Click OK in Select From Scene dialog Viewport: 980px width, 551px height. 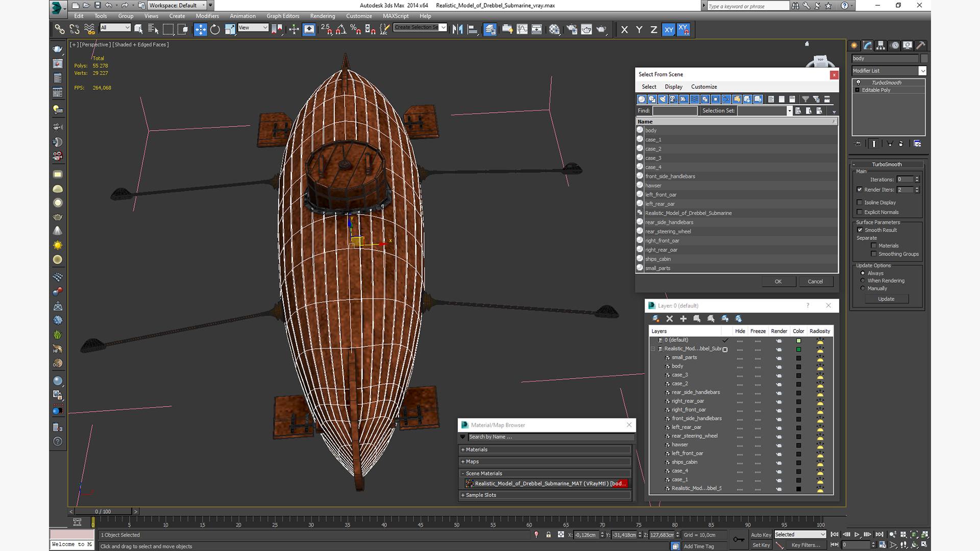(x=778, y=282)
